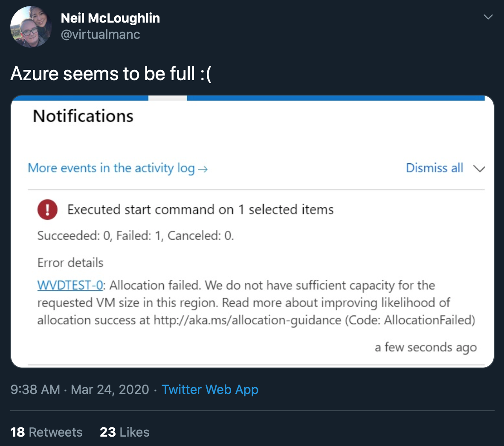Click the aka.ms/allocation-guidance URL text
The height and width of the screenshot is (446, 504).
(247, 320)
